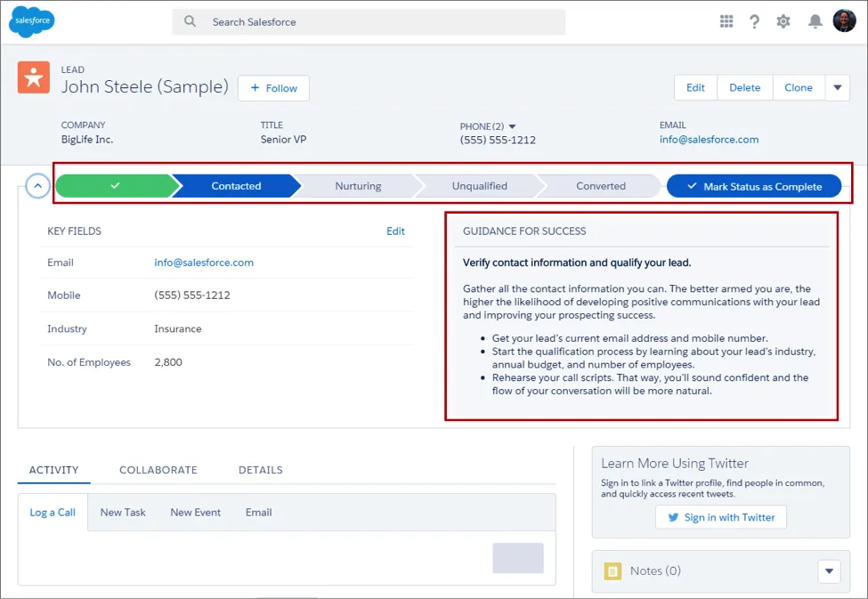Image resolution: width=868 pixels, height=599 pixels.
Task: Expand the record actions dropdown arrow
Action: 838,87
